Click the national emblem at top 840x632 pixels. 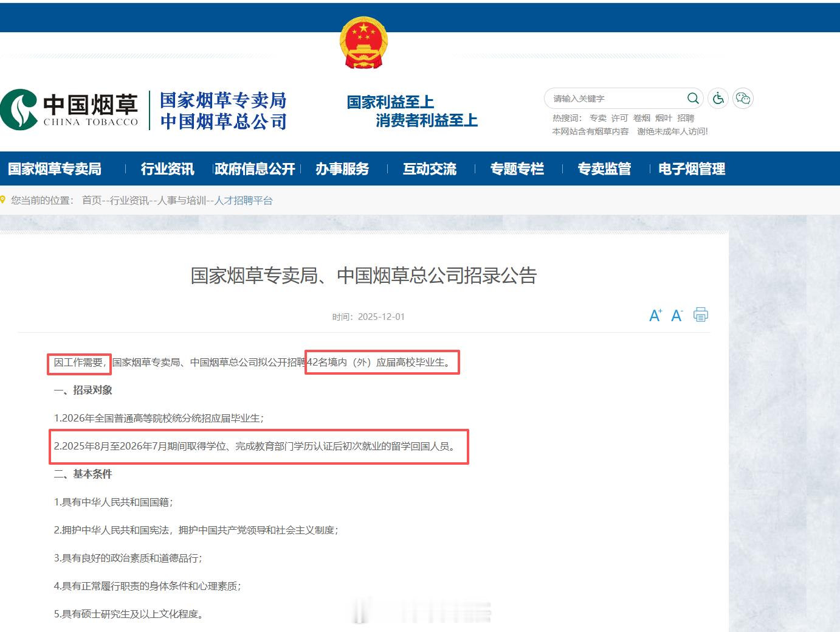pos(363,43)
